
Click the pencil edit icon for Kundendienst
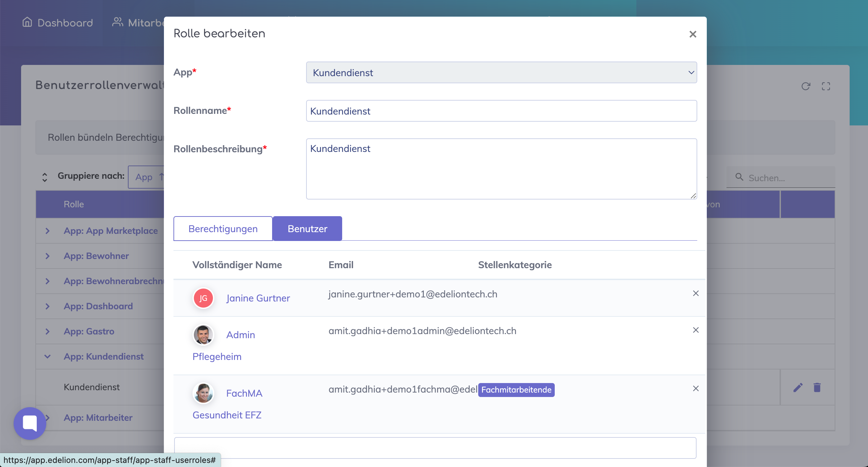[798, 387]
